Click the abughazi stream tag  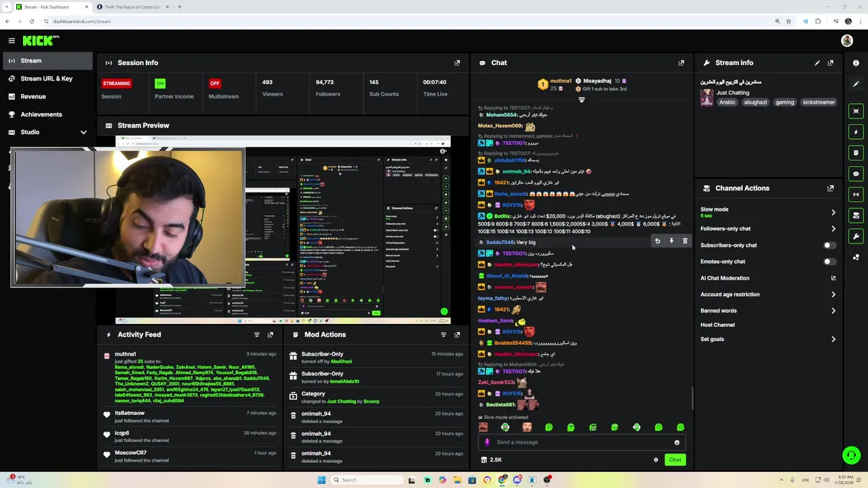[755, 102]
